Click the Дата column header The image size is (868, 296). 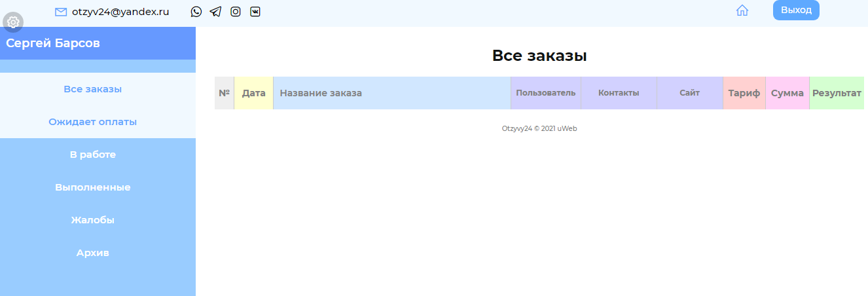[253, 93]
